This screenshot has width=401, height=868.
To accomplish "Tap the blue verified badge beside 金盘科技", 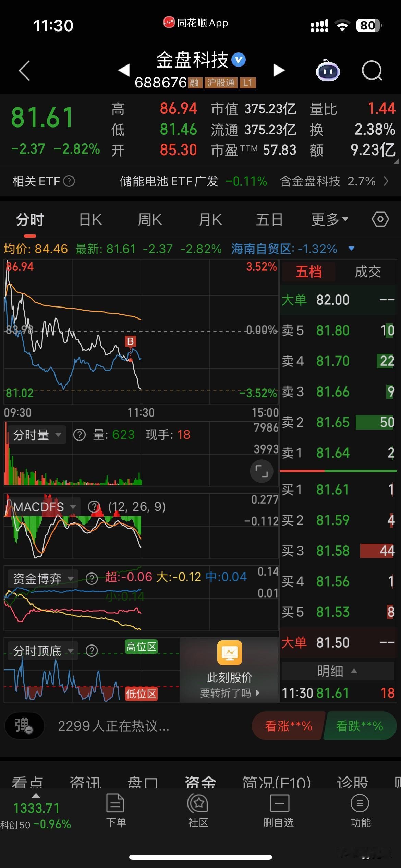I will coord(239,60).
